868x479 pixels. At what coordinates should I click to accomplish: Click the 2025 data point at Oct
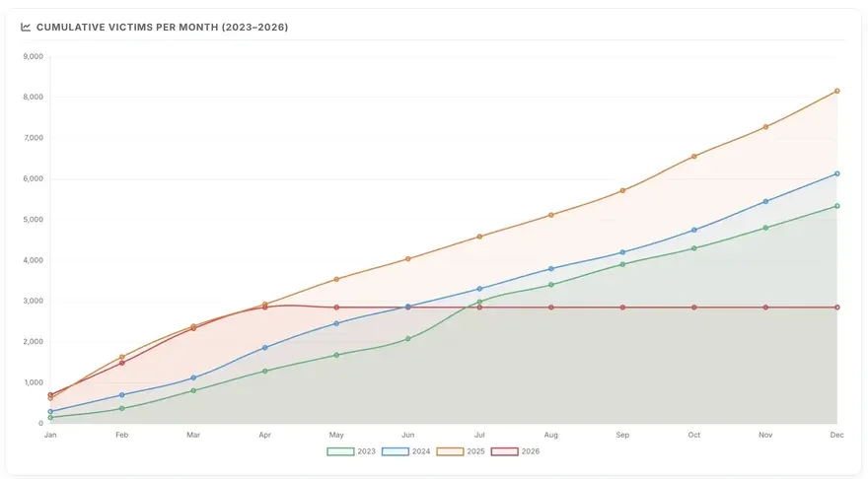(x=694, y=156)
